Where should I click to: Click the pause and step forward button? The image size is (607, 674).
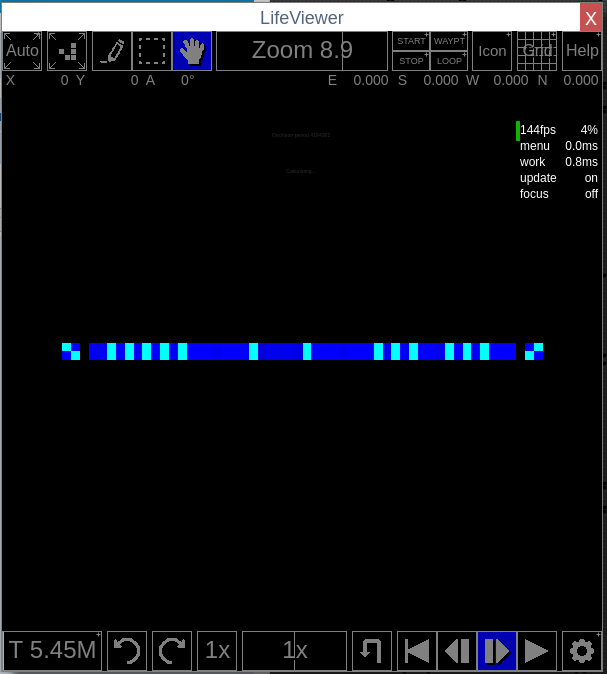497,651
